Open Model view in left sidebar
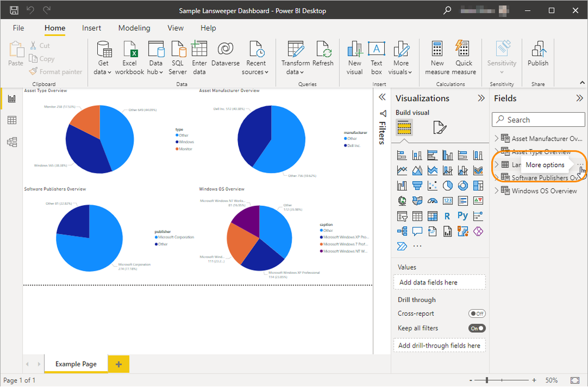Screen dimensions: 588x387 click(11, 142)
